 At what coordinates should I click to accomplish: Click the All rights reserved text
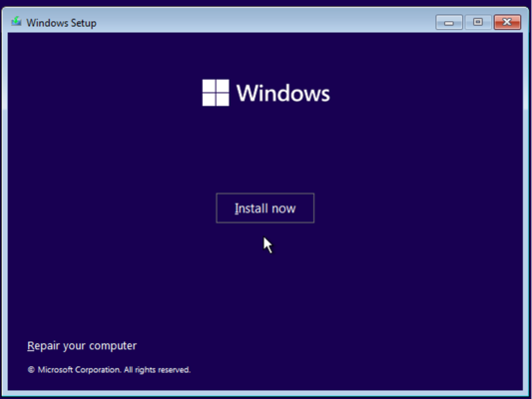click(x=157, y=370)
